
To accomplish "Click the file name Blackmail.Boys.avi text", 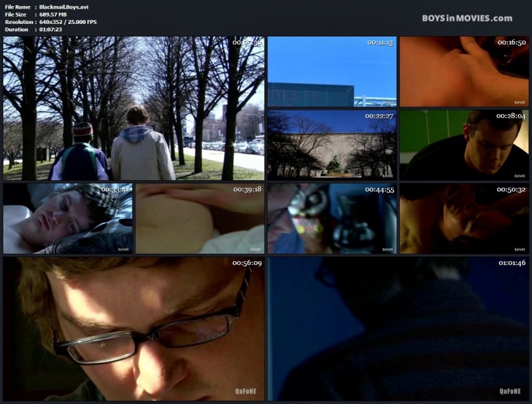I will (64, 7).
